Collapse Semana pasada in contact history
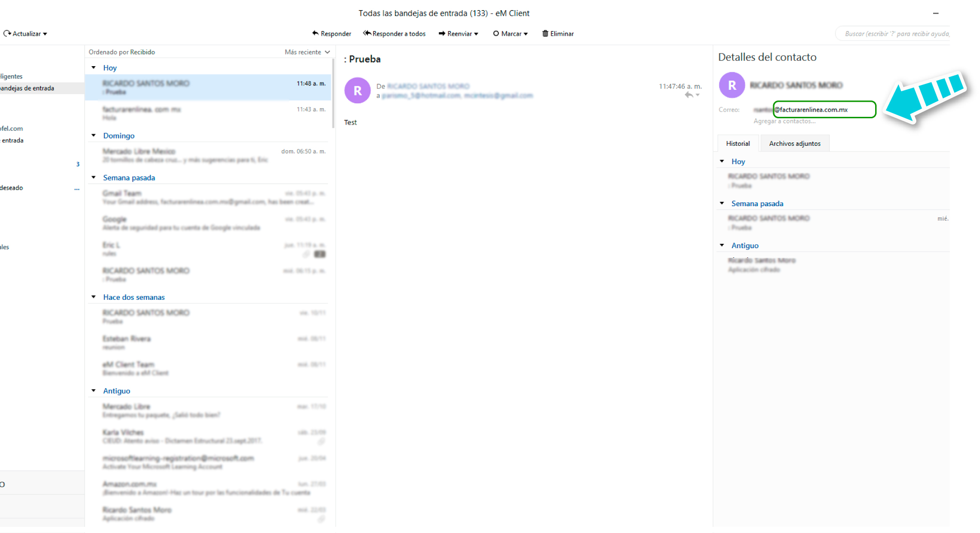This screenshot has width=980, height=533. [722, 203]
